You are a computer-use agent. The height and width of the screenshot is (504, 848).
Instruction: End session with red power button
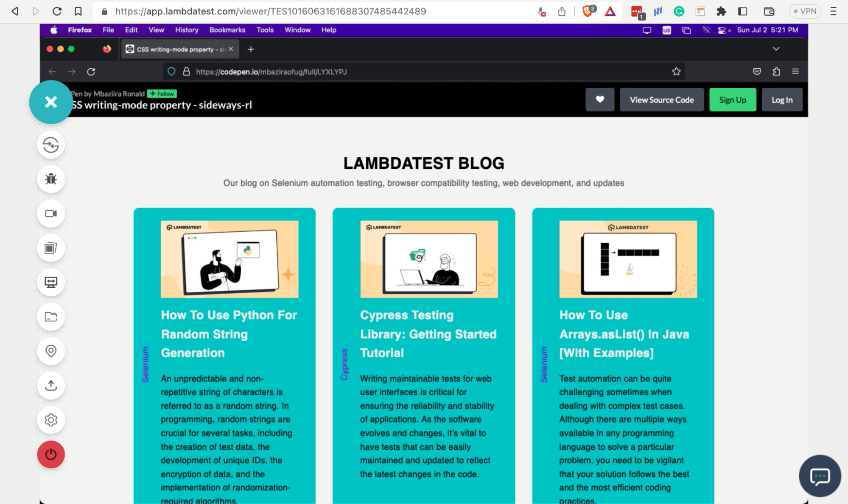click(x=51, y=454)
